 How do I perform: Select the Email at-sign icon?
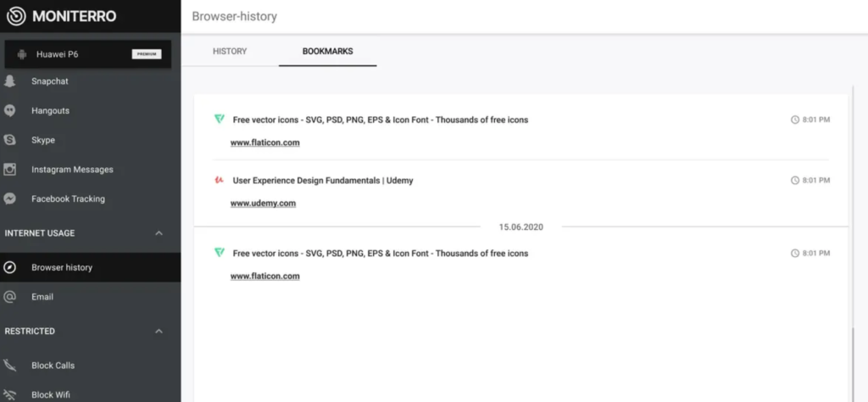click(x=9, y=297)
